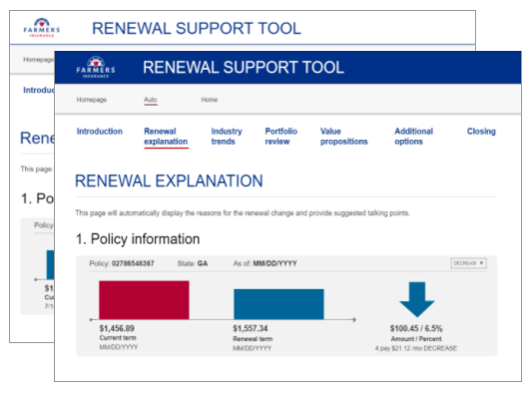Open the Renewal explanation tab
This screenshot has width=532, height=395.
click(x=166, y=137)
